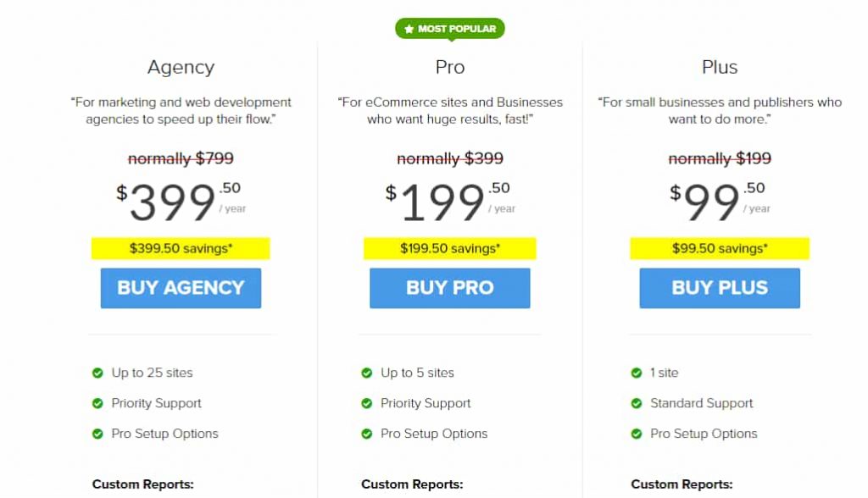The width and height of the screenshot is (868, 498).
Task: Click checkmark next to Standard Support
Action: 637,403
